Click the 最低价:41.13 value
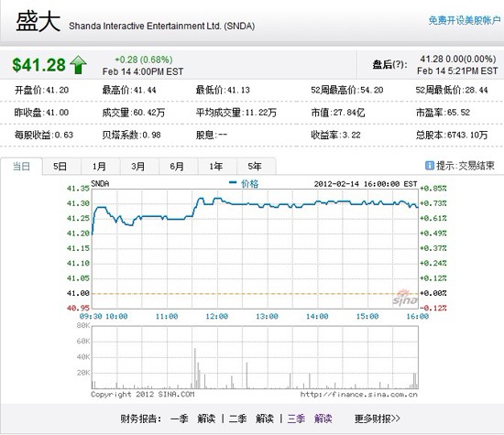The height and width of the screenshot is (435, 504). (x=223, y=90)
